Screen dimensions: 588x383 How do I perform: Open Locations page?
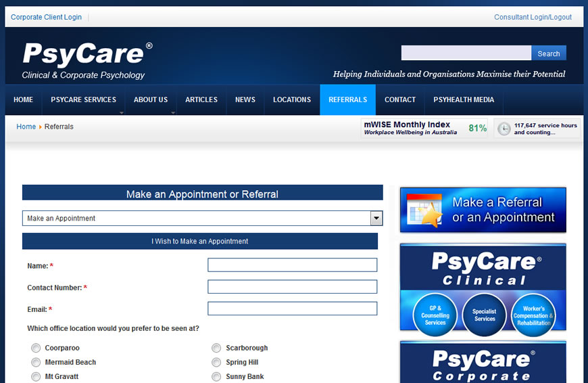tap(292, 99)
